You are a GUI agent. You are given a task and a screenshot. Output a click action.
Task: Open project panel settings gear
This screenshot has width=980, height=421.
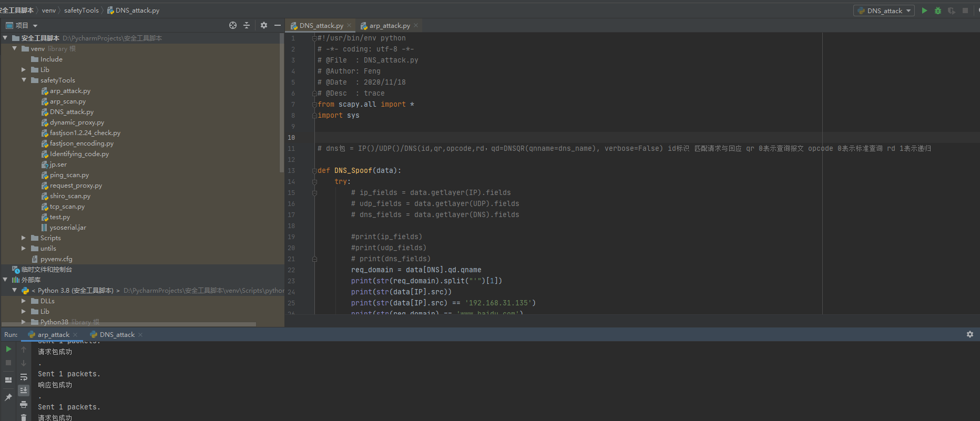[264, 25]
